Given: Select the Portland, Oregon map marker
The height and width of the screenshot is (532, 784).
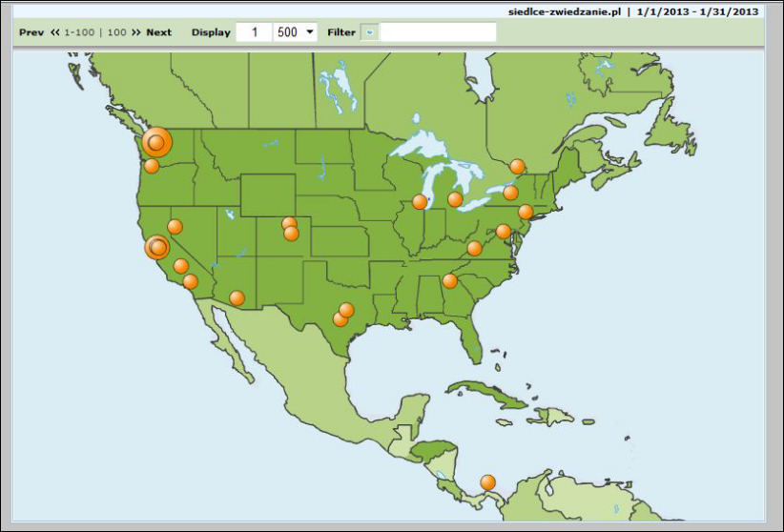Looking at the screenshot, I should [152, 166].
